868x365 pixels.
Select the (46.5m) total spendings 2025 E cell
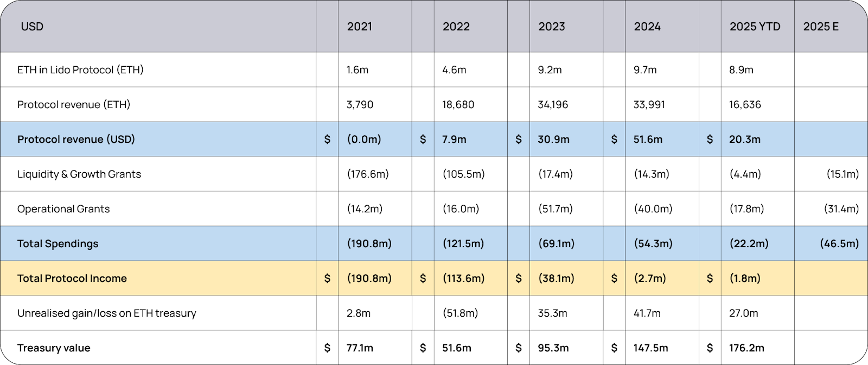[x=839, y=243]
